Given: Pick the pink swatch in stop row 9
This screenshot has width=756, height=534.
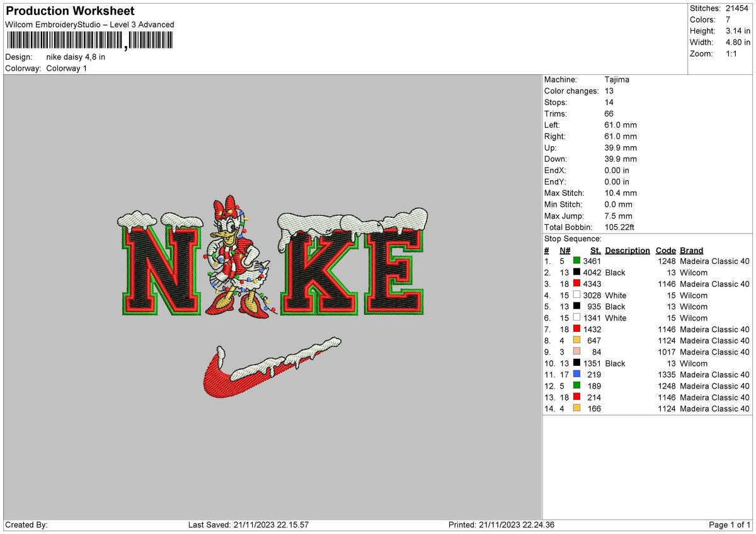Looking at the screenshot, I should click(576, 351).
